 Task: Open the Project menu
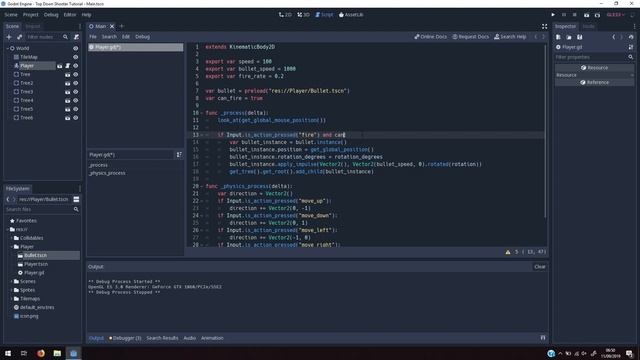31,15
